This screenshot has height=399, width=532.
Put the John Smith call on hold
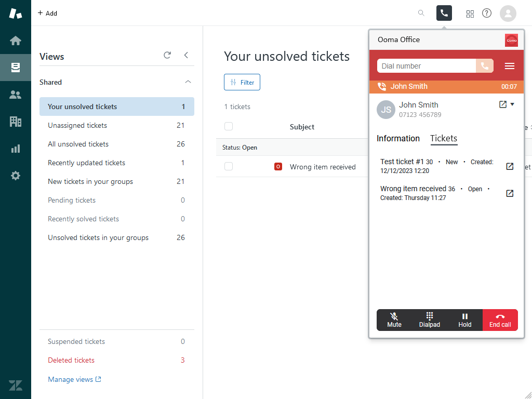464,320
